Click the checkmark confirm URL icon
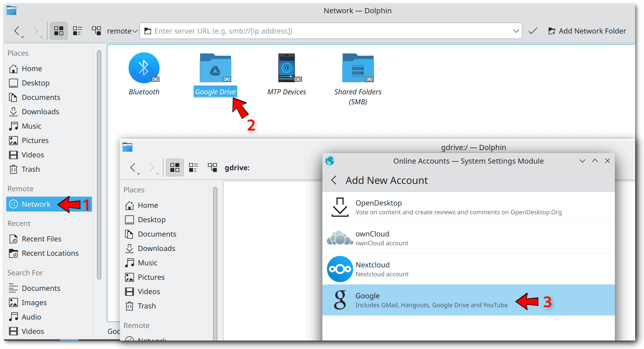The width and height of the screenshot is (644, 349). (x=533, y=31)
